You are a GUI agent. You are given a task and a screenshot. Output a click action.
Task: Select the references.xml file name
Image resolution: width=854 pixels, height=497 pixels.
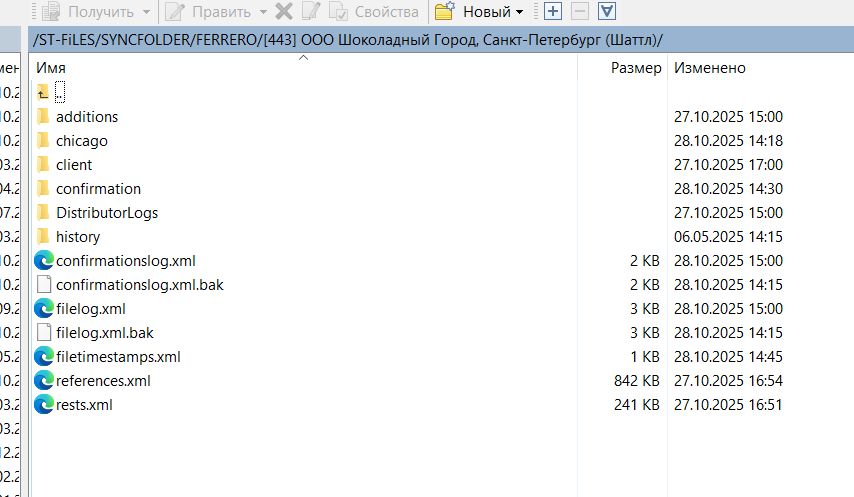103,381
